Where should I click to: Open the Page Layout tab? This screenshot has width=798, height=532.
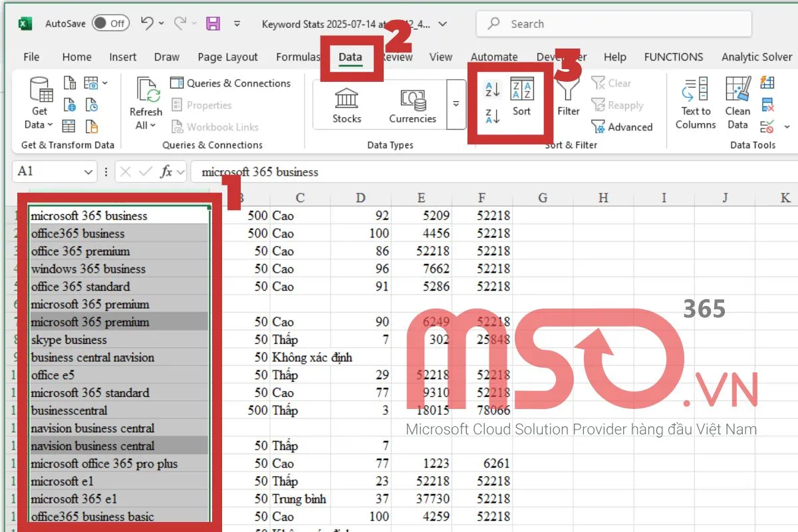227,57
